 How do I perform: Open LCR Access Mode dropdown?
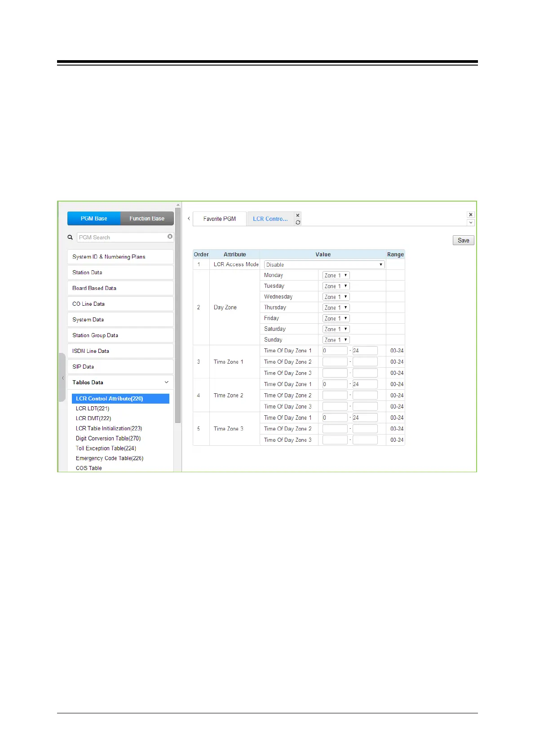tap(324, 264)
